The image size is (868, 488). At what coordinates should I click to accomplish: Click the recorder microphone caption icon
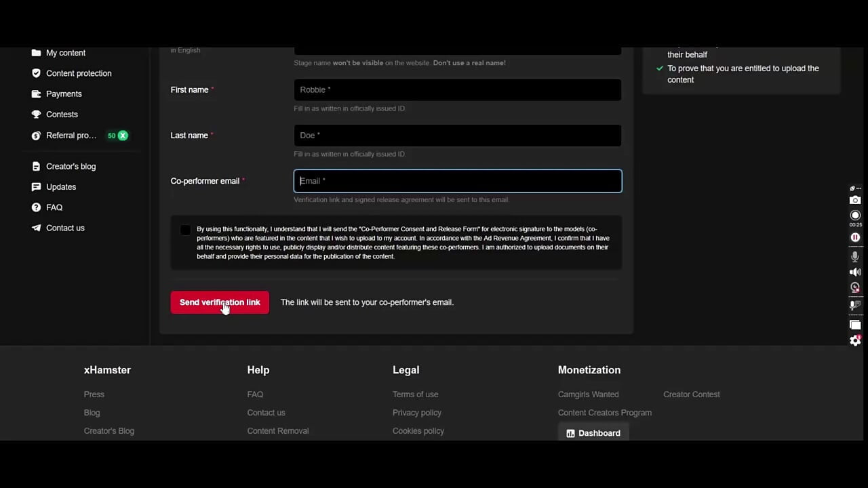coord(855,306)
